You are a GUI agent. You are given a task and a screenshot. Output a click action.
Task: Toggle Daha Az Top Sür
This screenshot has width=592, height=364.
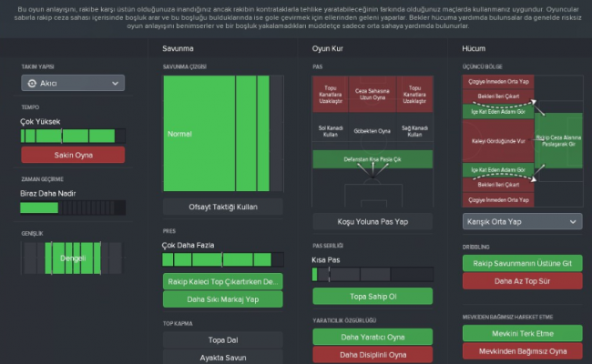click(522, 281)
